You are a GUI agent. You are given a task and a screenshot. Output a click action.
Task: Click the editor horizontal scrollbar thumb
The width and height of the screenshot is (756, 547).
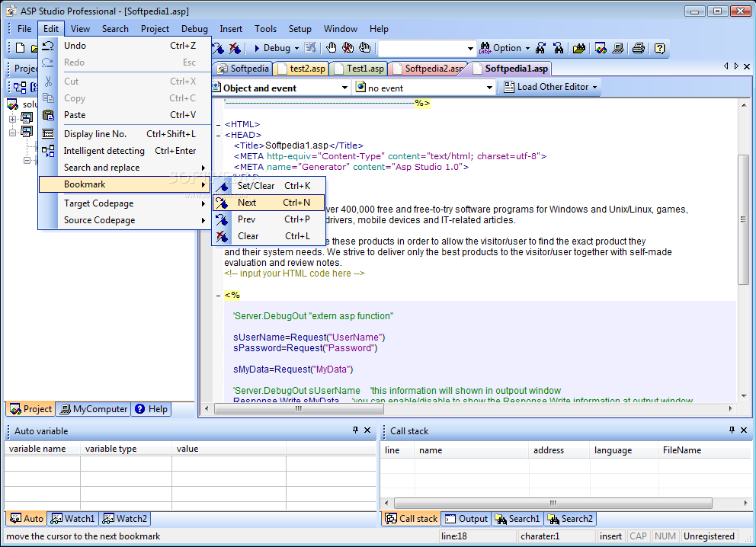click(299, 408)
